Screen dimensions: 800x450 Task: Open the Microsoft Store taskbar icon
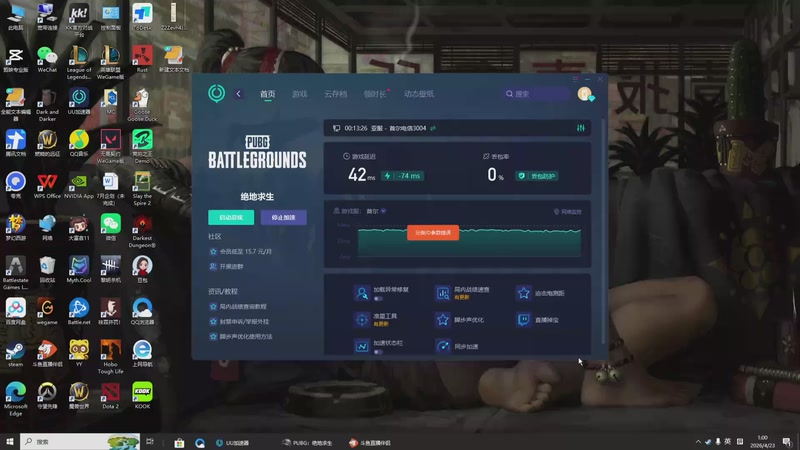tap(179, 442)
